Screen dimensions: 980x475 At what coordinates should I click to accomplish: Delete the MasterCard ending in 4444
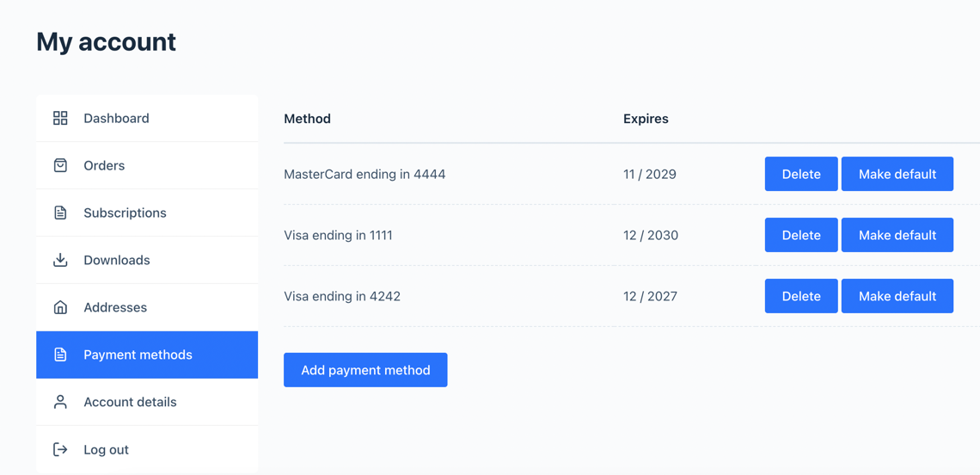[801, 174]
